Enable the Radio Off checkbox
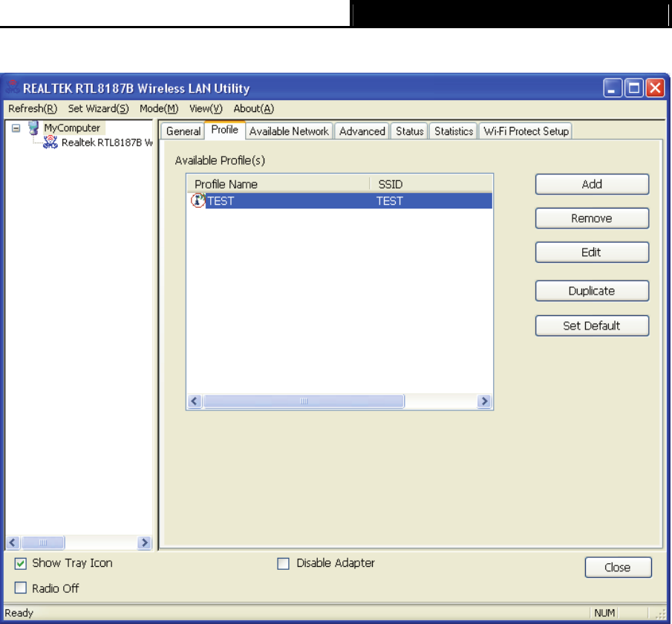 coord(20,588)
